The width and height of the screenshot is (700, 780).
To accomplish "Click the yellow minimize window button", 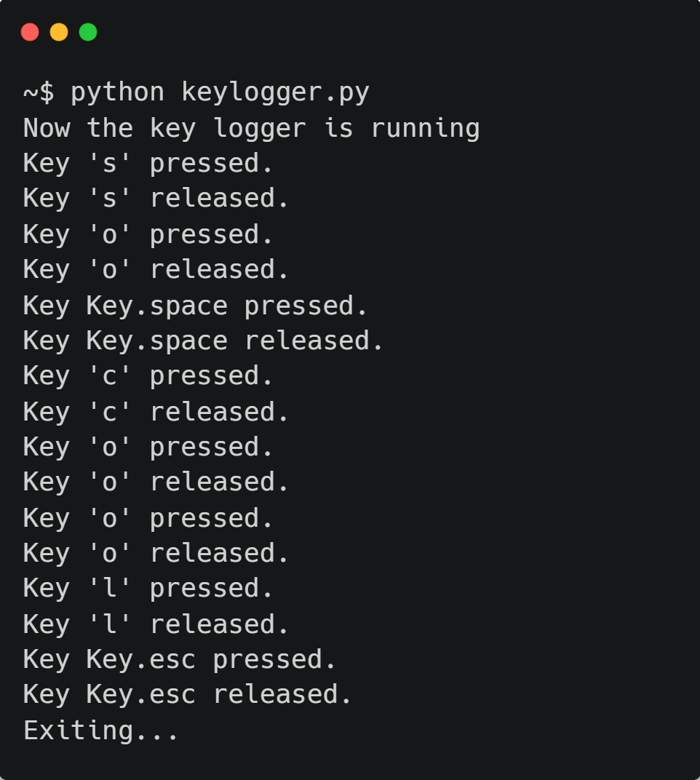I will pyautogui.click(x=59, y=32).
